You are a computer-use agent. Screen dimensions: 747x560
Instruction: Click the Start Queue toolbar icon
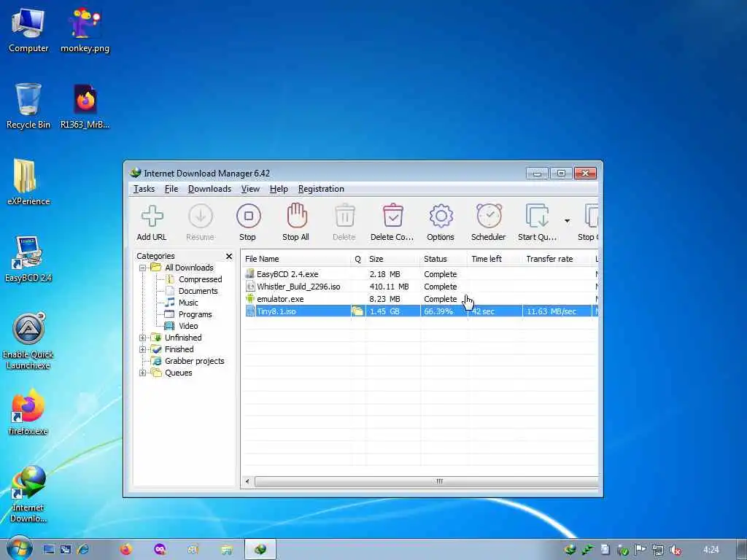(x=538, y=222)
